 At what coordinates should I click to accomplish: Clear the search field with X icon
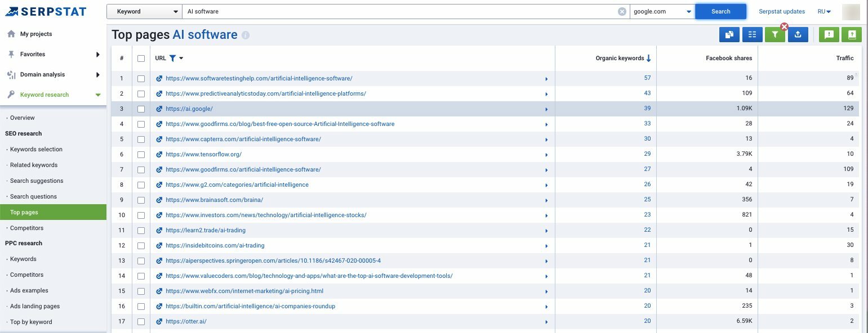[622, 11]
